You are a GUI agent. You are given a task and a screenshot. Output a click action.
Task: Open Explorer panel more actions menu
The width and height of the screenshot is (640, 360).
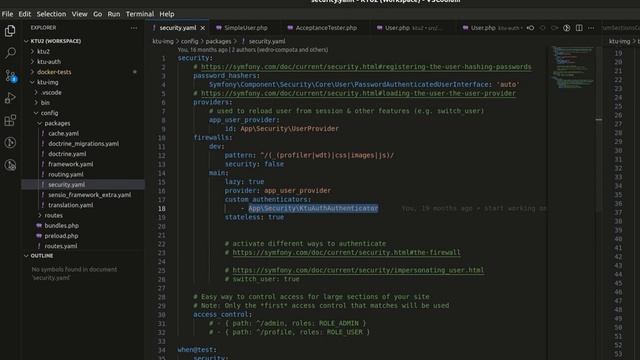pos(134,28)
